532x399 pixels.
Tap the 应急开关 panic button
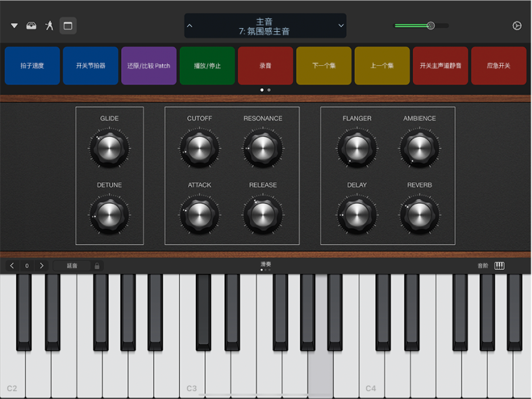click(x=499, y=66)
